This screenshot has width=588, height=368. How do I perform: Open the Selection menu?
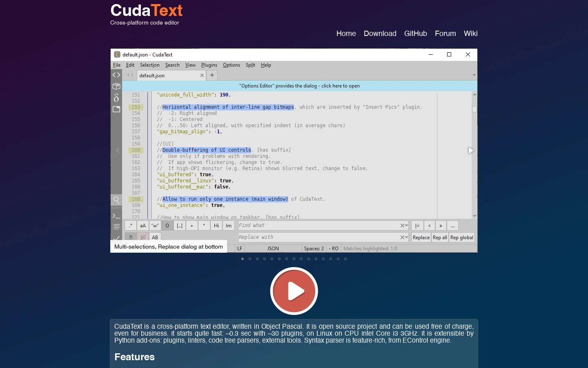point(149,65)
